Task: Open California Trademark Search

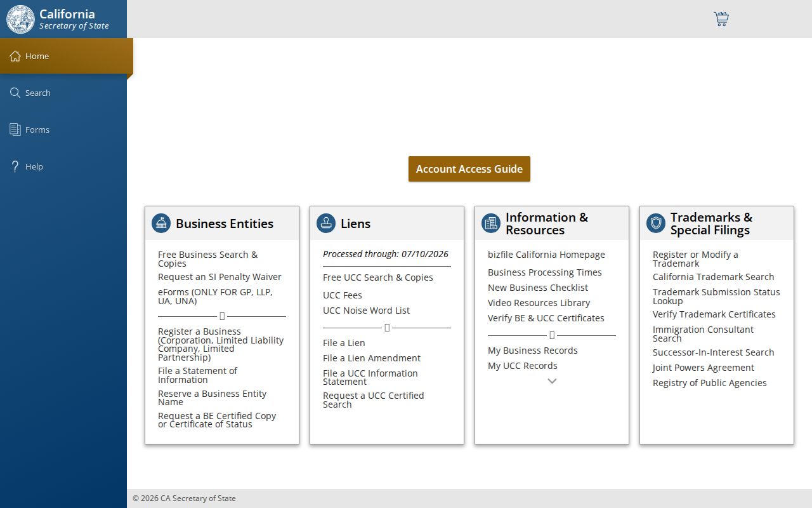Action: click(x=714, y=277)
